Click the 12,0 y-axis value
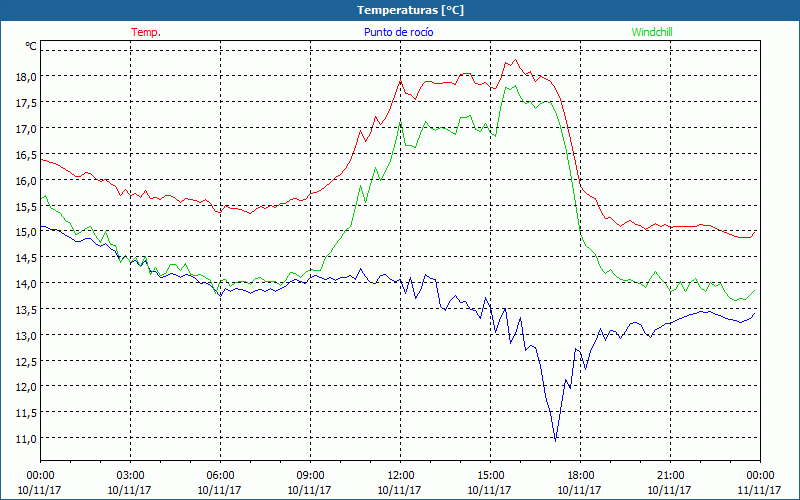Screen dimensions: 800x500 click(27, 387)
